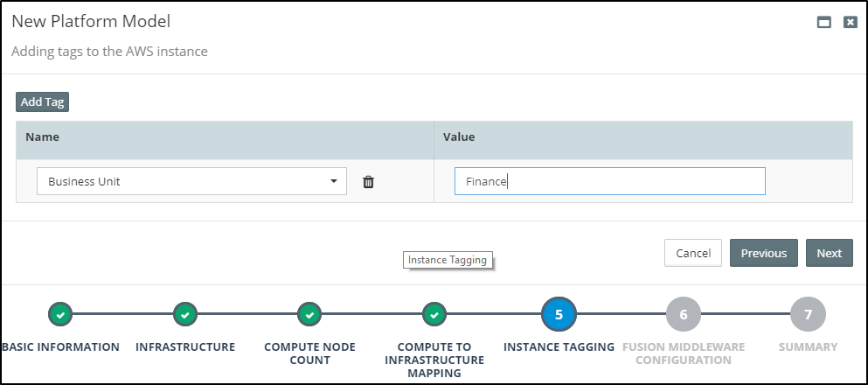
Task: Click the green checkmark above Basic Information
Action: pos(59,314)
